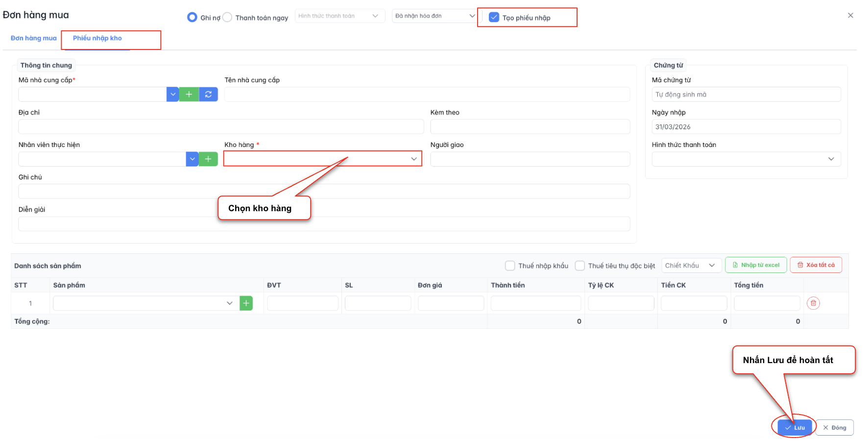The image size is (868, 441).
Task: Select the Ghi nợ radio option
Action: pyautogui.click(x=192, y=18)
